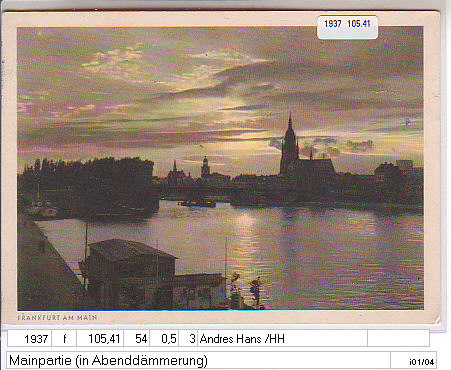The width and height of the screenshot is (451, 370).
Task: Click the Frankfurt am Main caption text
Action: coord(57,318)
